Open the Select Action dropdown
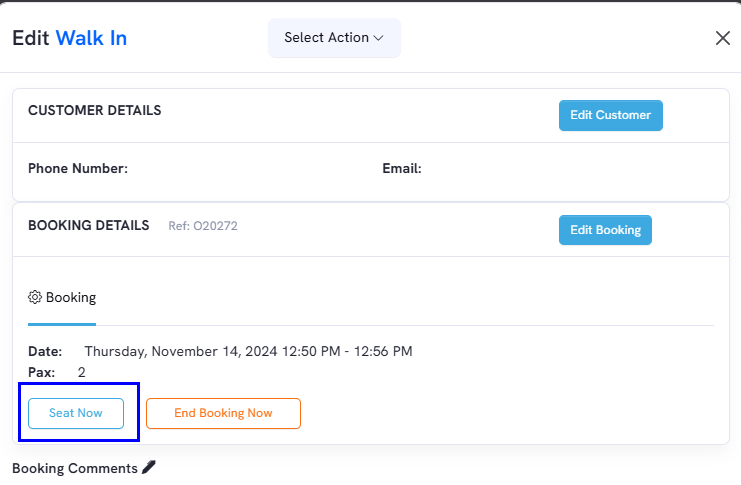741x485 pixels. [x=334, y=38]
